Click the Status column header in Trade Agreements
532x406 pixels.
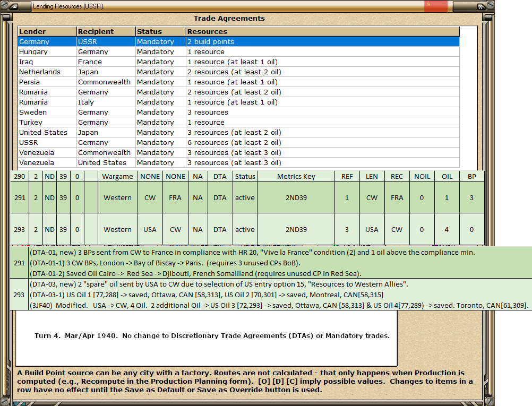tap(161, 31)
